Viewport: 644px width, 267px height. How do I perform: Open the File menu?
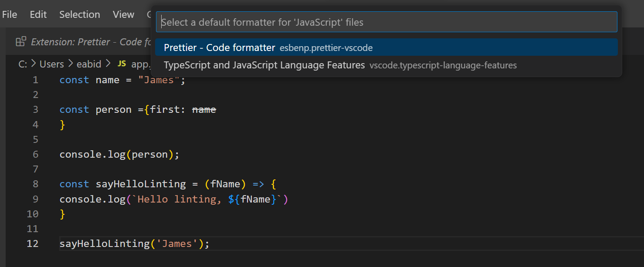point(10,14)
